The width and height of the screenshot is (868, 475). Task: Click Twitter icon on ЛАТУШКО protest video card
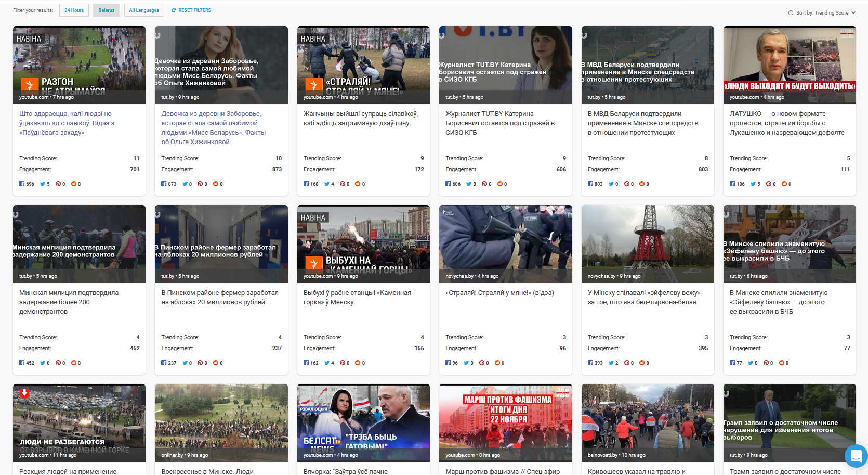(753, 184)
